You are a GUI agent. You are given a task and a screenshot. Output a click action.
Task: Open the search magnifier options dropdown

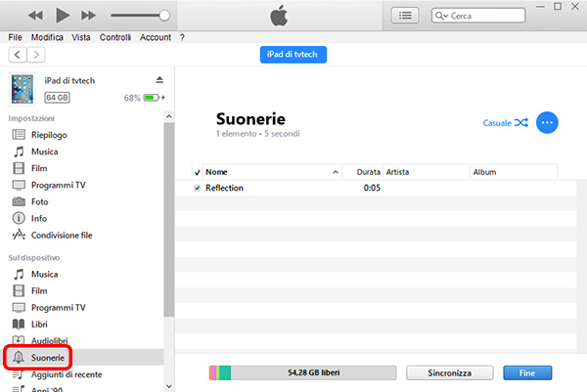(442, 16)
